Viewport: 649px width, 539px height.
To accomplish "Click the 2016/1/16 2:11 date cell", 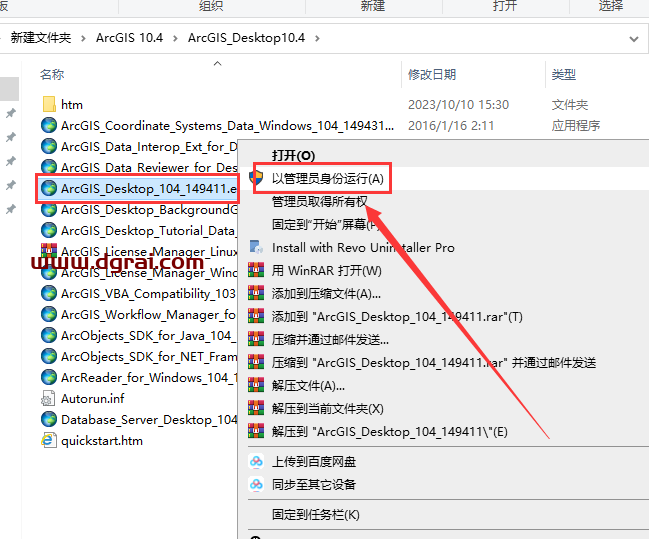I will [451, 125].
